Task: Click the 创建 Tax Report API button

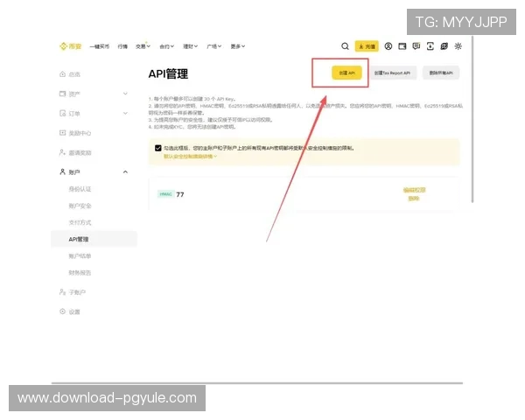Action: coord(392,73)
